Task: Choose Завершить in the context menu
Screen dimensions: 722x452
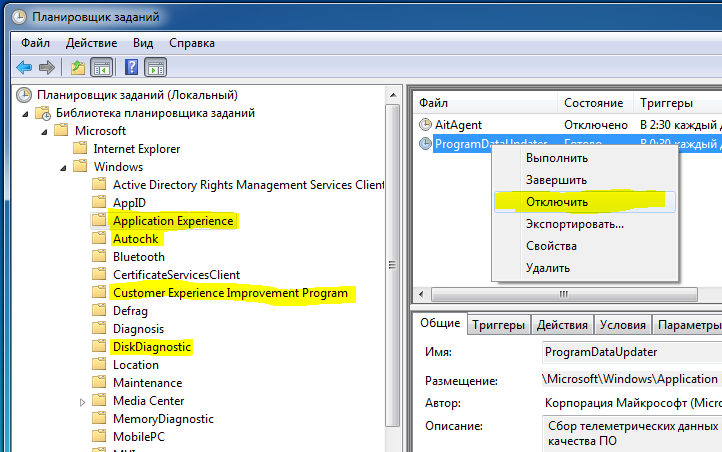Action: coord(585,180)
